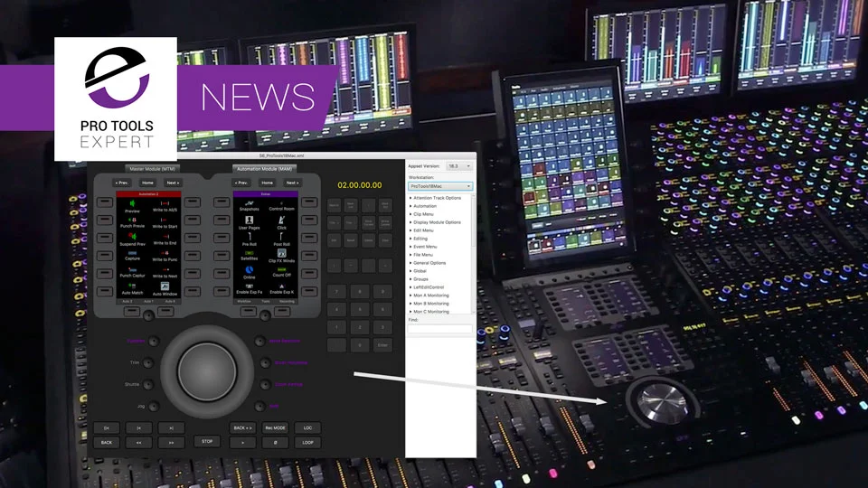Click the fast forward transport button

point(172,443)
